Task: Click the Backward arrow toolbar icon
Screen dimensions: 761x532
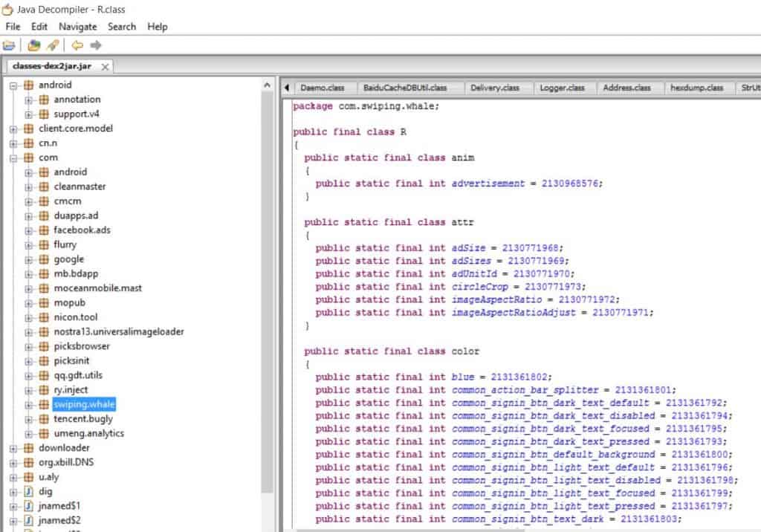Action: [77, 45]
